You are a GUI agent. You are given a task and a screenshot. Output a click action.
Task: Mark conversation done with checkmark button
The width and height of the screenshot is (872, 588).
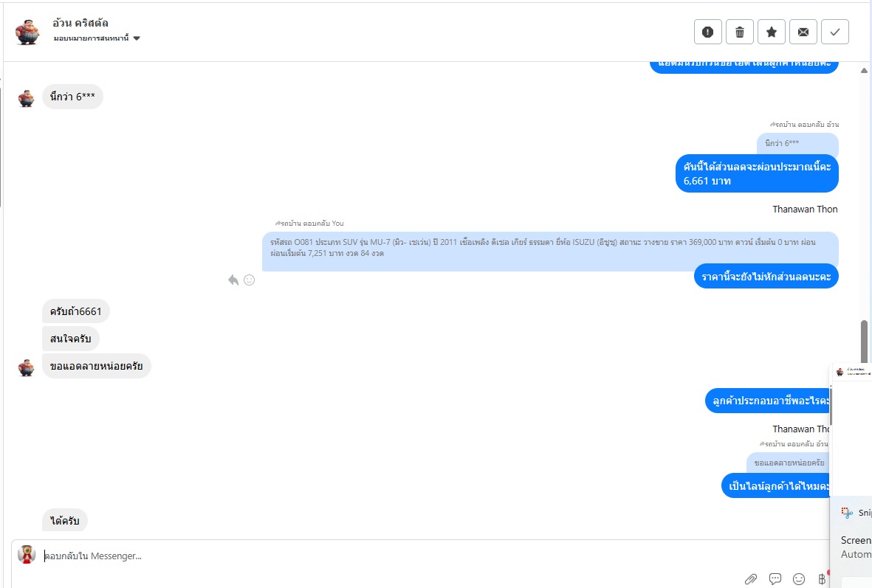pos(835,32)
